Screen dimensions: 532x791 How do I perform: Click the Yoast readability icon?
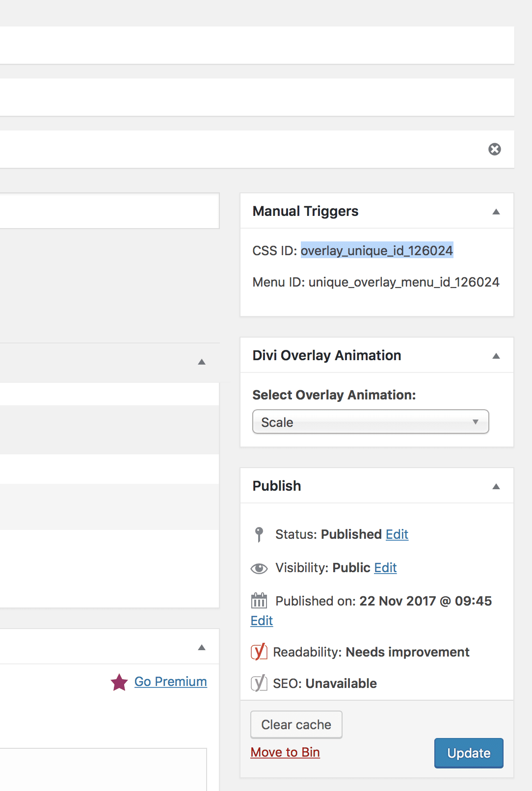click(x=259, y=652)
